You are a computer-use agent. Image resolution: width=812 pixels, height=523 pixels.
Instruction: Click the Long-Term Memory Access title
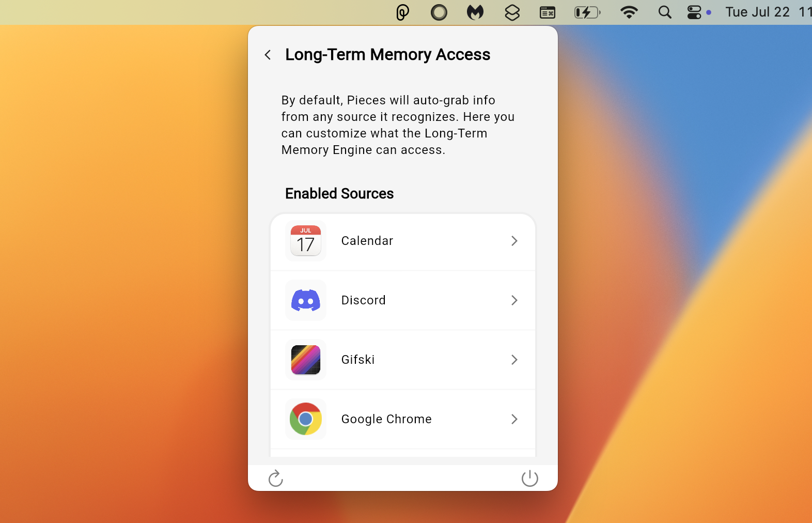[387, 55]
